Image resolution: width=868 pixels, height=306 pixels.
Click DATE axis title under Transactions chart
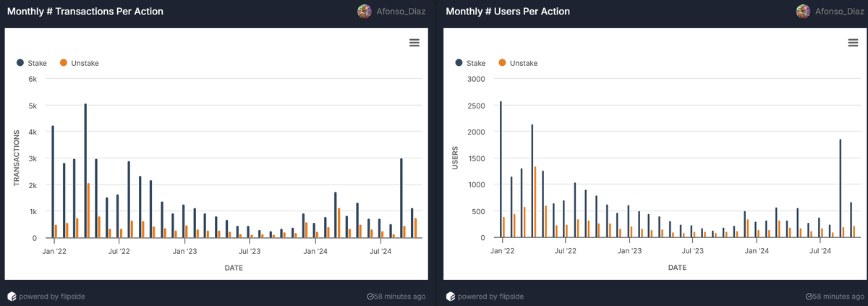click(234, 268)
